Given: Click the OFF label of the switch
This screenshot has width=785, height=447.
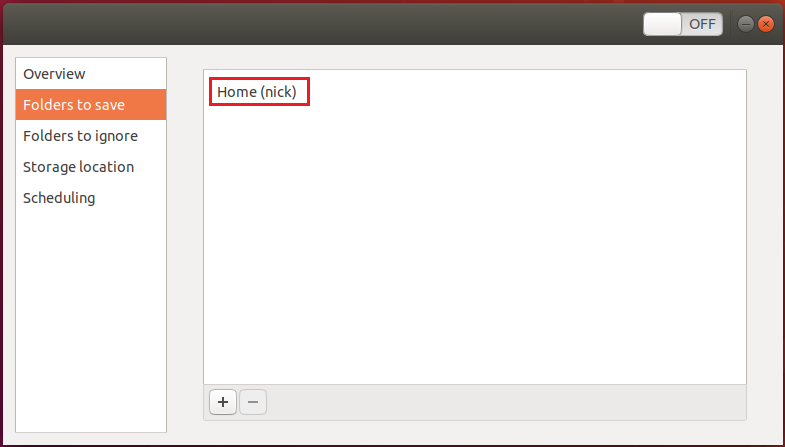Looking at the screenshot, I should tap(702, 24).
